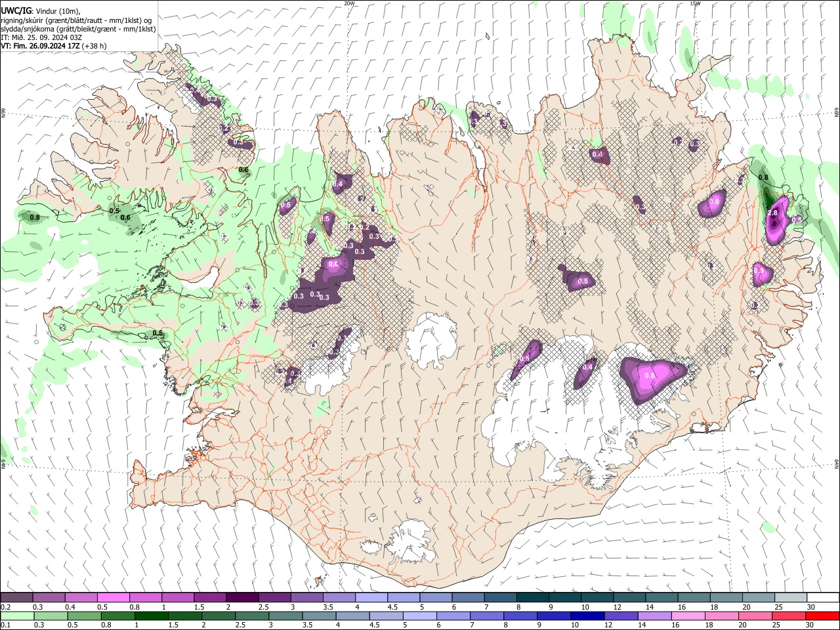Viewport: 840px width, 630px height.
Task: Choose the 0.8 swatch in the rain legend
Action: point(118,616)
